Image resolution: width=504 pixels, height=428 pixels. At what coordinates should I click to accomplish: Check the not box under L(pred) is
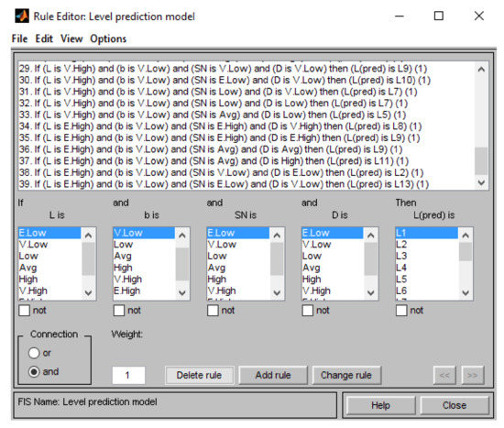click(x=401, y=311)
